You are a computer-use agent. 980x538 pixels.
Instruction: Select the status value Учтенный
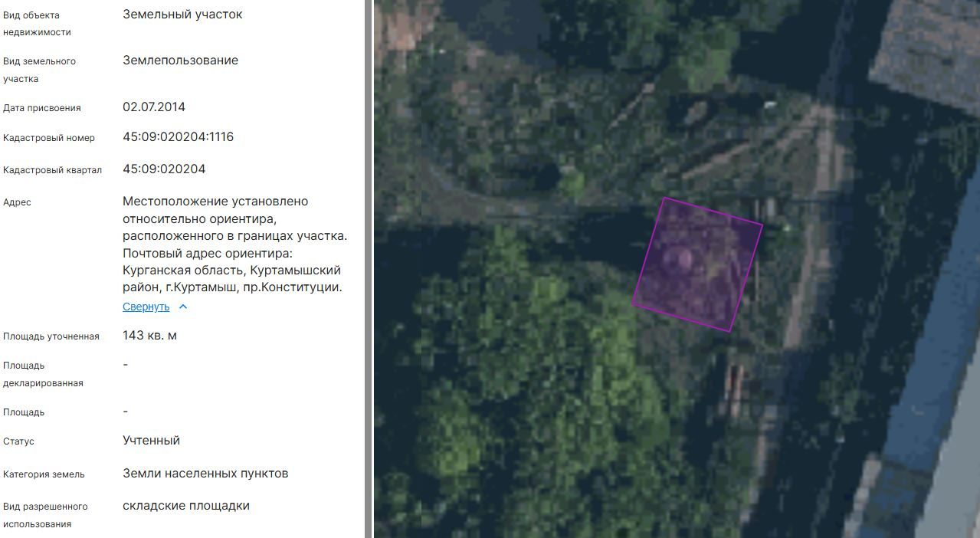pyautogui.click(x=151, y=441)
